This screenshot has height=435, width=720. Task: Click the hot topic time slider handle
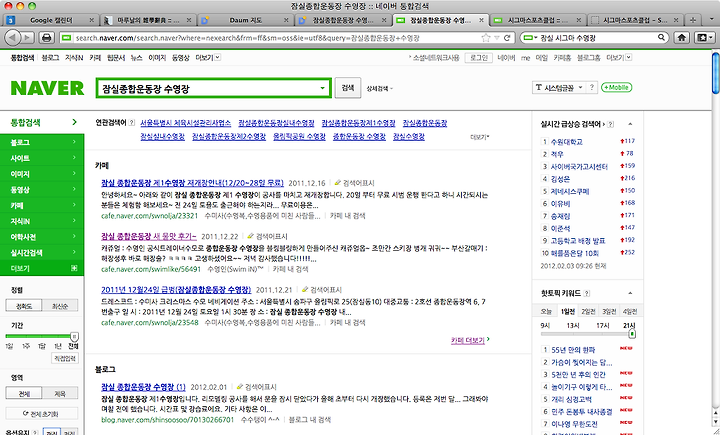(x=632, y=334)
